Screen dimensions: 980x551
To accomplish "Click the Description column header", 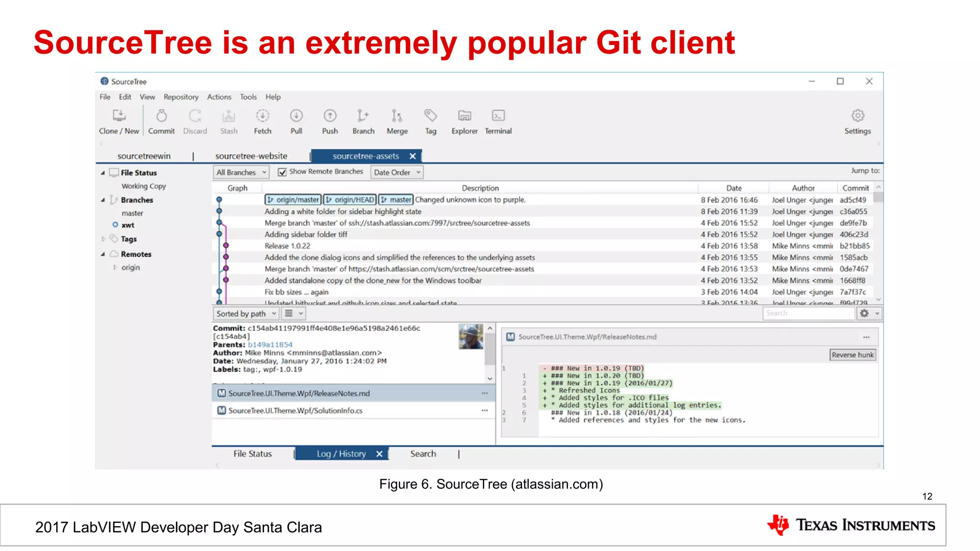I will [x=480, y=188].
